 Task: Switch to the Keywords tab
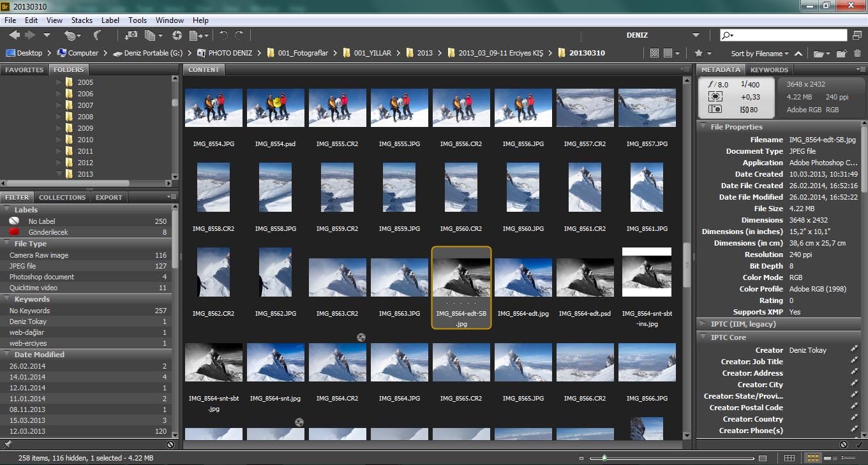tap(769, 70)
